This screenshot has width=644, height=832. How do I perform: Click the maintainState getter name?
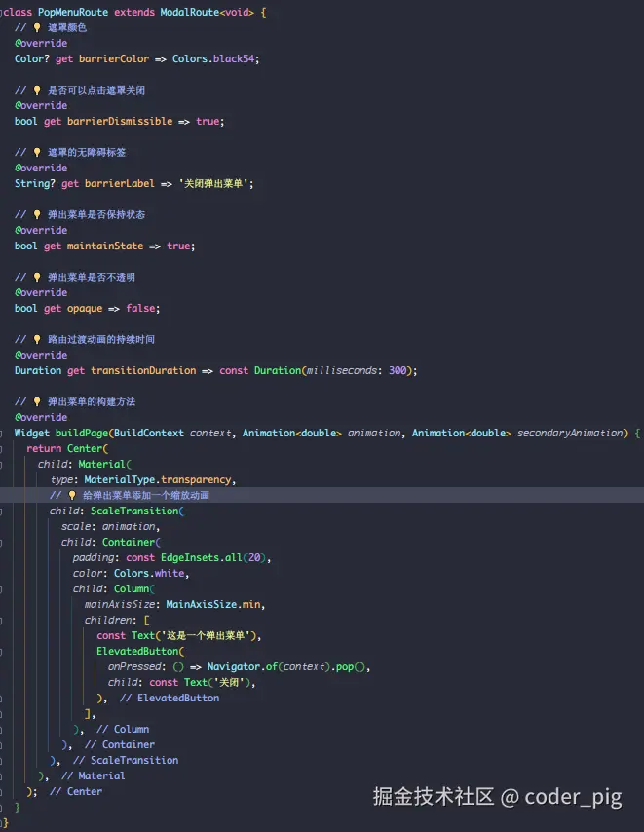(x=105, y=246)
